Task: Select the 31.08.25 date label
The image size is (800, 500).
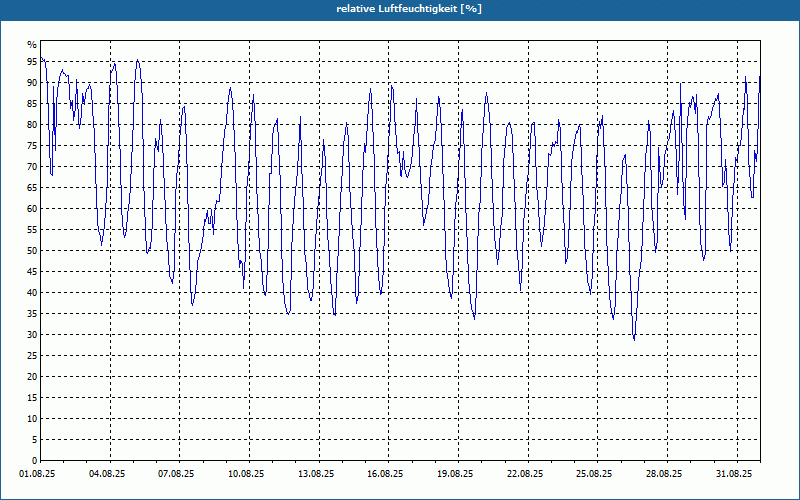Action: [x=734, y=474]
